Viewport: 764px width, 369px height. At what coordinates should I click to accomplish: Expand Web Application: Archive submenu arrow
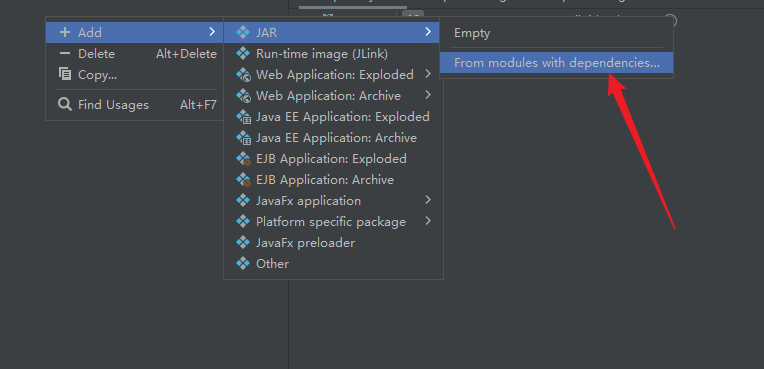428,95
